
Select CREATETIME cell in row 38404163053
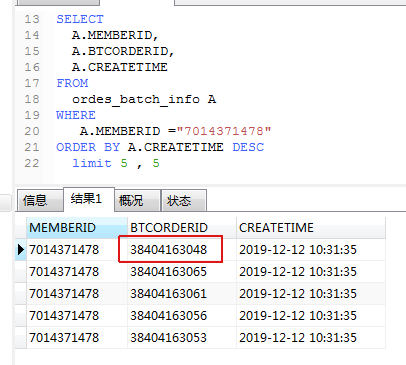tap(311, 338)
